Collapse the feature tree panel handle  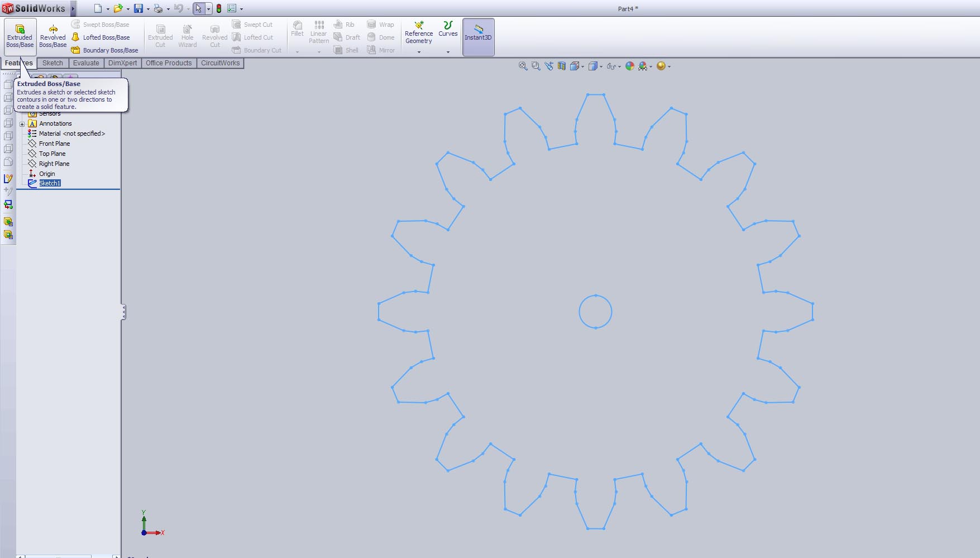123,312
